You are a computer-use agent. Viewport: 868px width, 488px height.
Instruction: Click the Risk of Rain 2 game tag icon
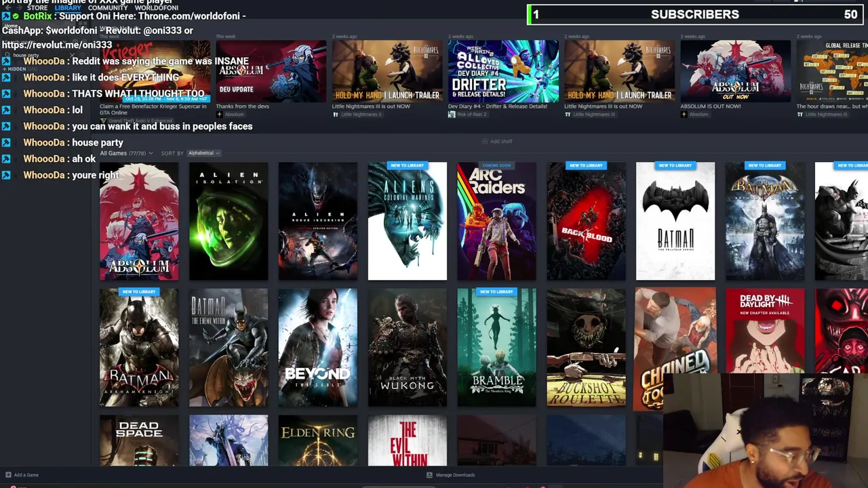[452, 115]
